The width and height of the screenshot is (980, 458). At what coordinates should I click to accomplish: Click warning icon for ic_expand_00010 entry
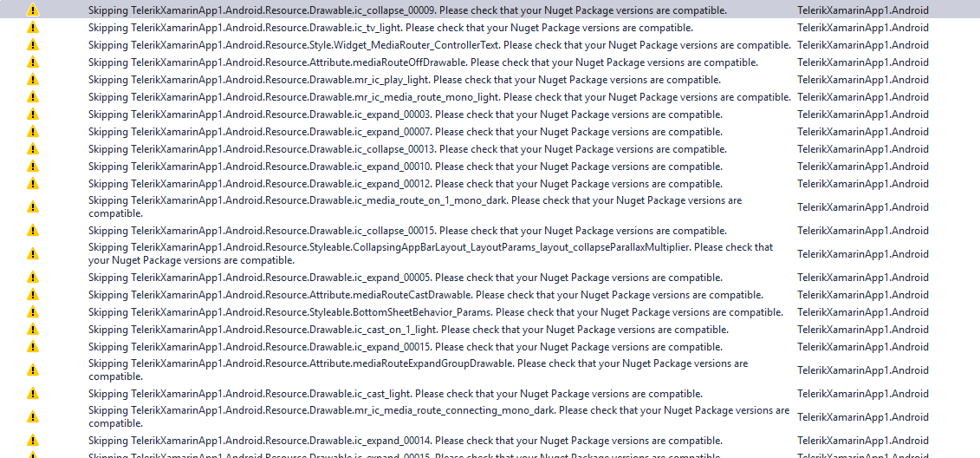tap(33, 167)
